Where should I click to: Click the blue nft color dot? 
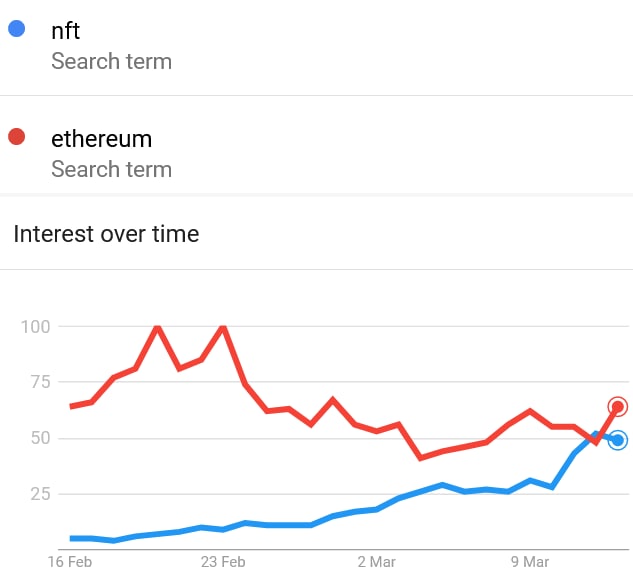click(x=16, y=29)
